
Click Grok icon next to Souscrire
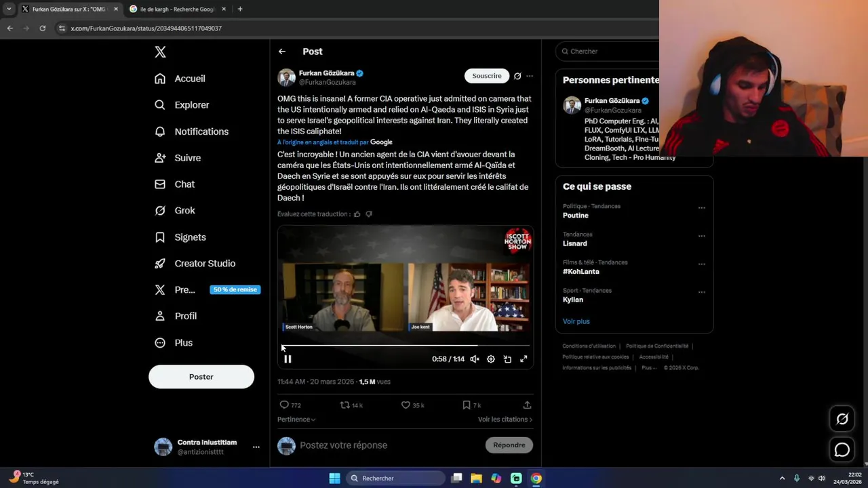(x=517, y=76)
